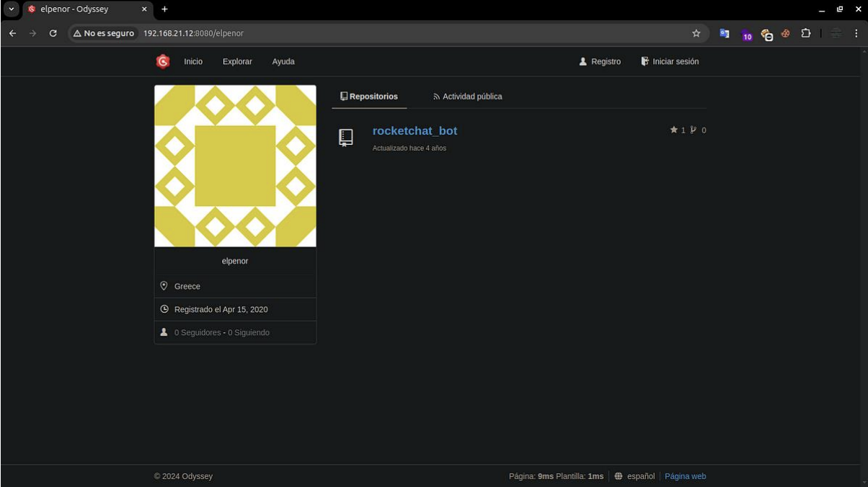
Task: Expand the tab search dropdown arrow
Action: pos(12,9)
